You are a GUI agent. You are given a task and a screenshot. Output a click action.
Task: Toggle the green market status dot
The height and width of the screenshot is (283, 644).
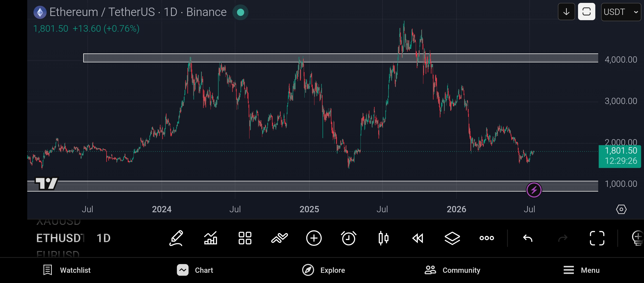[x=240, y=12]
